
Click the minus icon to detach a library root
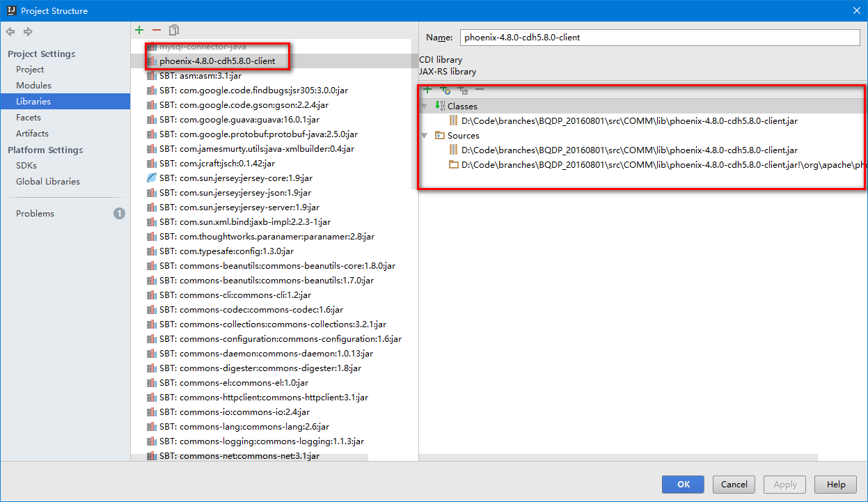click(478, 90)
